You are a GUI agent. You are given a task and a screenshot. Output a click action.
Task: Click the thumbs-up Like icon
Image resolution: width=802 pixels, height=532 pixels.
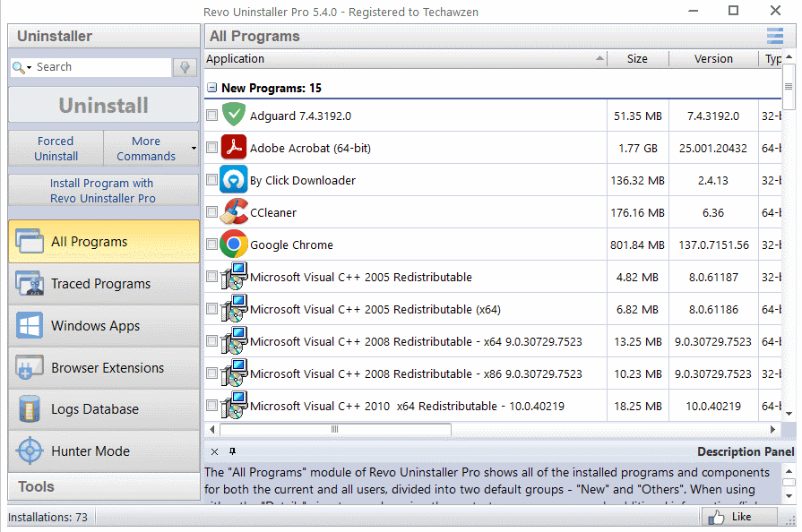click(716, 517)
